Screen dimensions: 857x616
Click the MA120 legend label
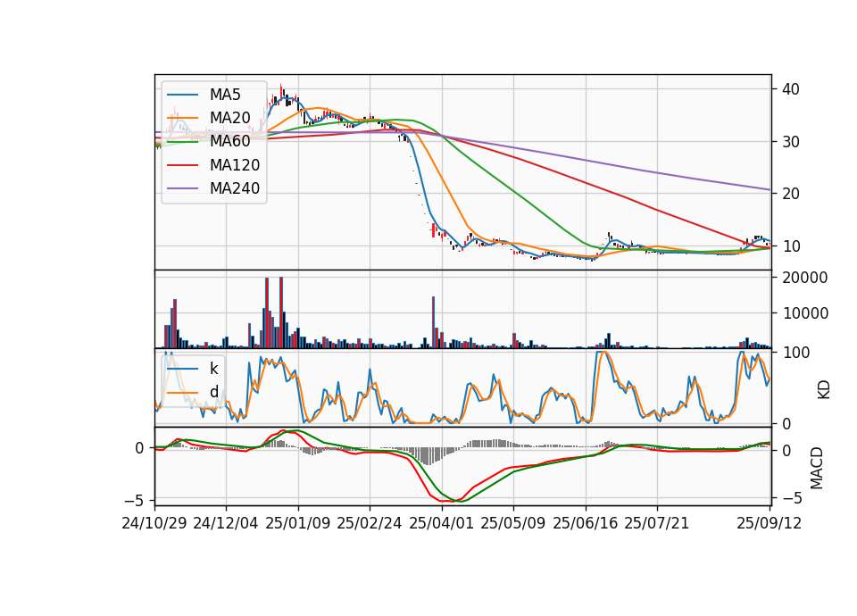pos(235,165)
